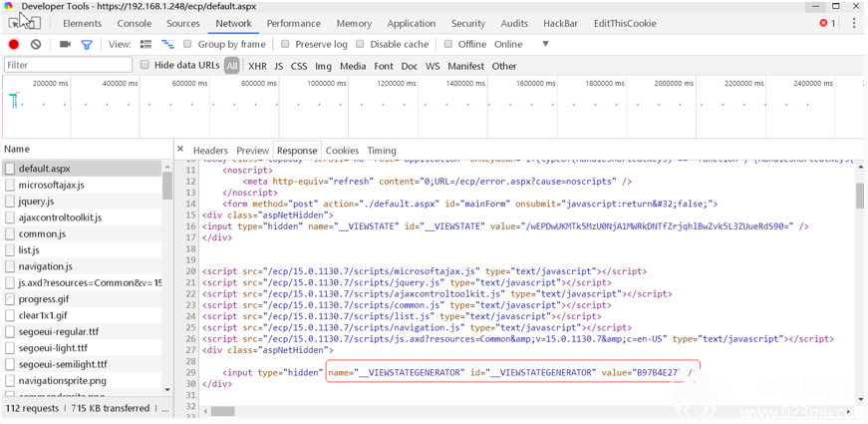Click the file icon next to clear1x1.gif
Screen dimensions: 868x424
[x=10, y=315]
